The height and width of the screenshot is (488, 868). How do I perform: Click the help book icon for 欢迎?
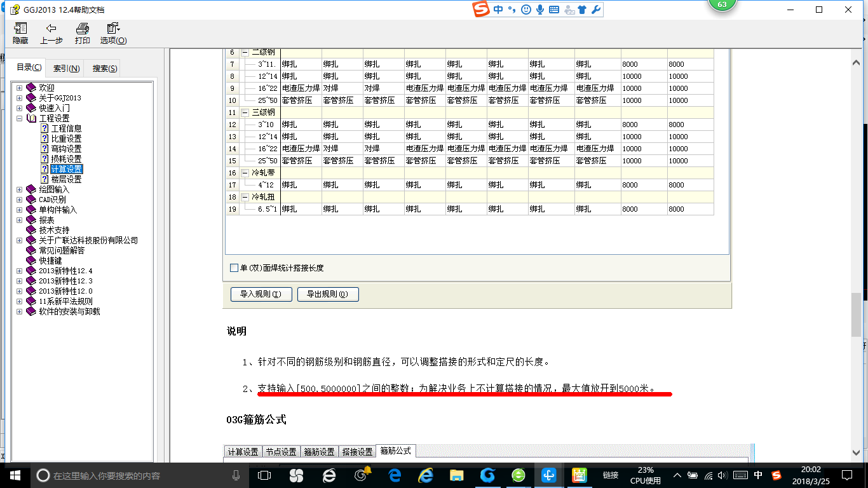coord(31,88)
